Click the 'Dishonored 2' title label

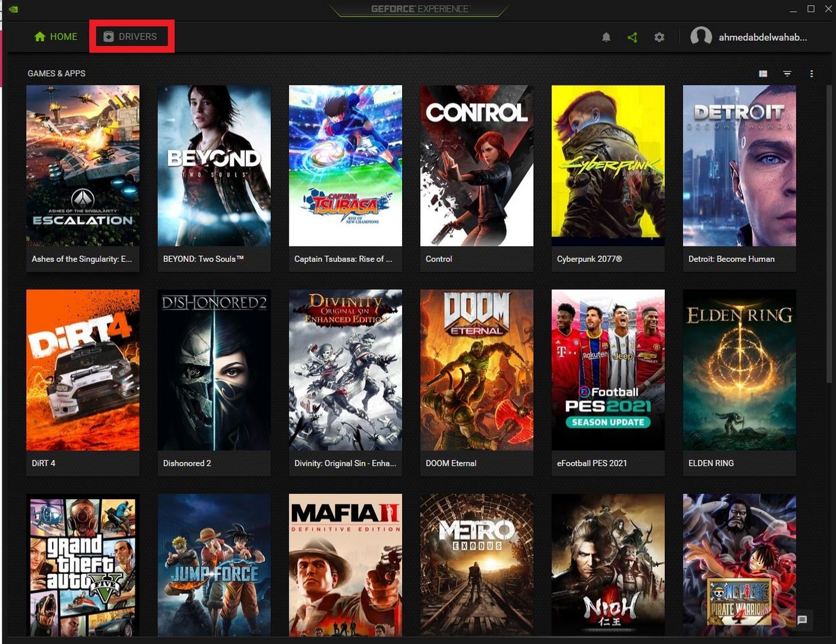(x=187, y=463)
